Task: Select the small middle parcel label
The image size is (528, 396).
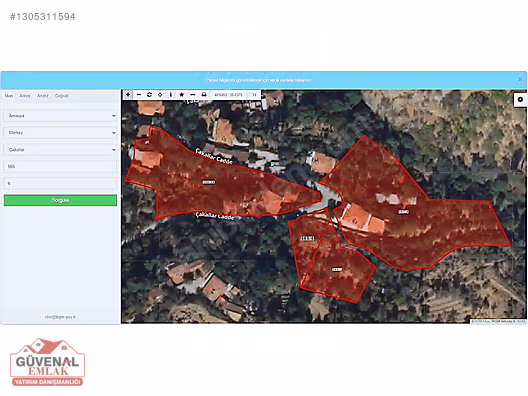Action: 307,238
